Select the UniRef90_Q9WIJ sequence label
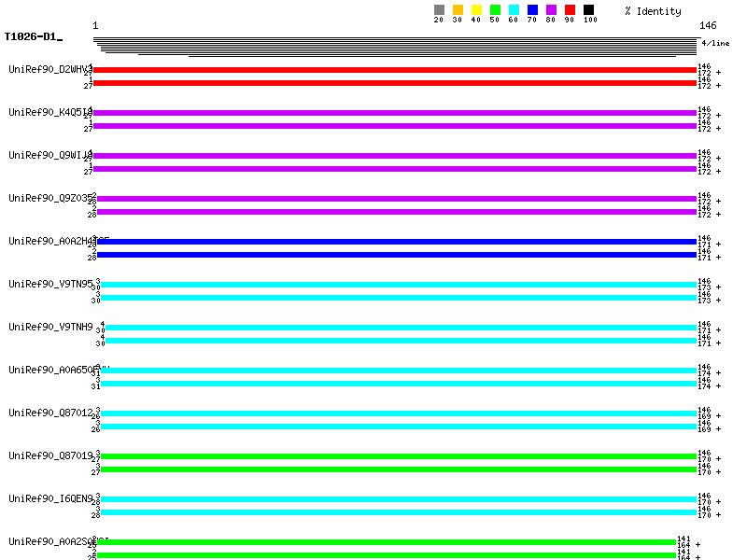 click(49, 155)
